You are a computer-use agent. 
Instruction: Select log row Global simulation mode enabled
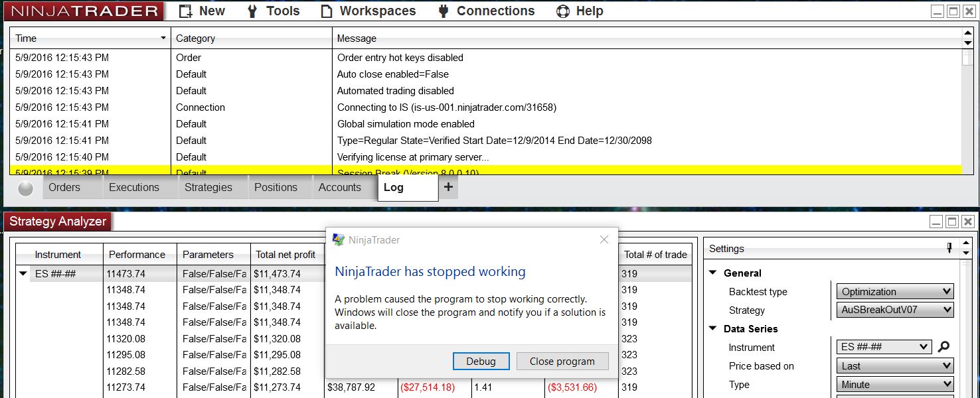485,124
